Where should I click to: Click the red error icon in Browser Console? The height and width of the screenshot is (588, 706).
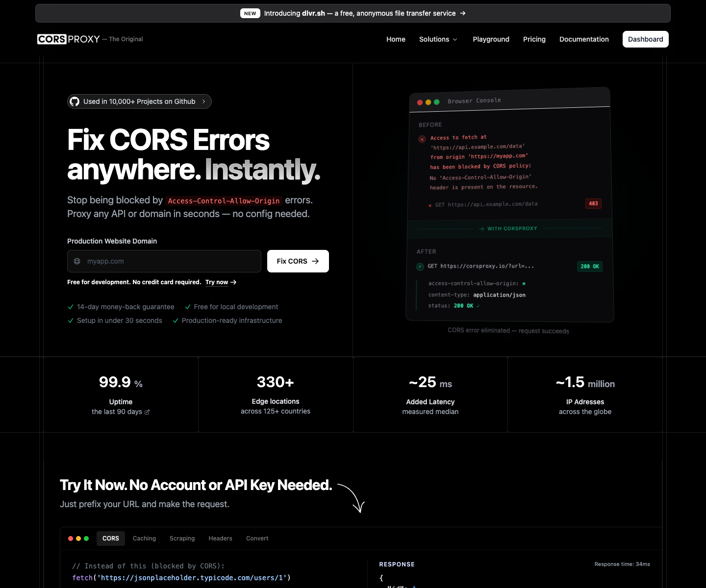(422, 139)
